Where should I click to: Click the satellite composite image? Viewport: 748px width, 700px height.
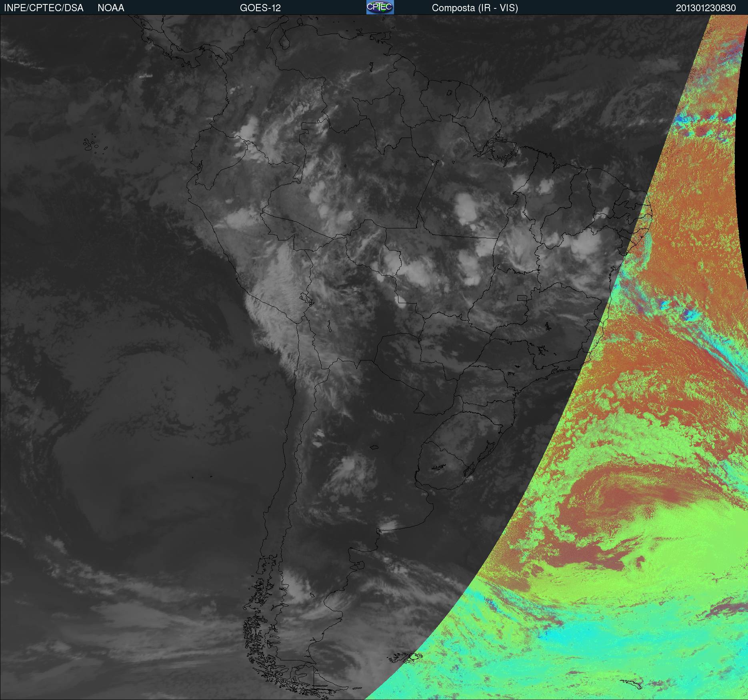coord(374,357)
